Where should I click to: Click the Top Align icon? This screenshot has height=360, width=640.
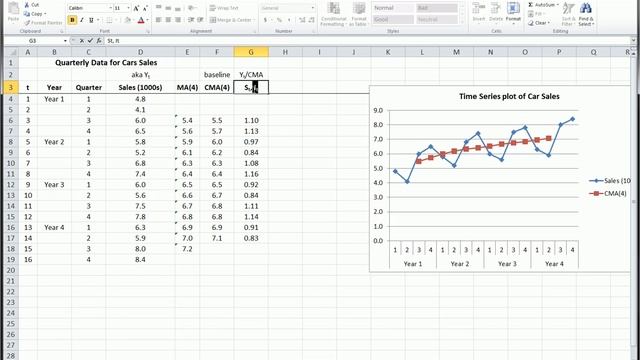tap(158, 8)
